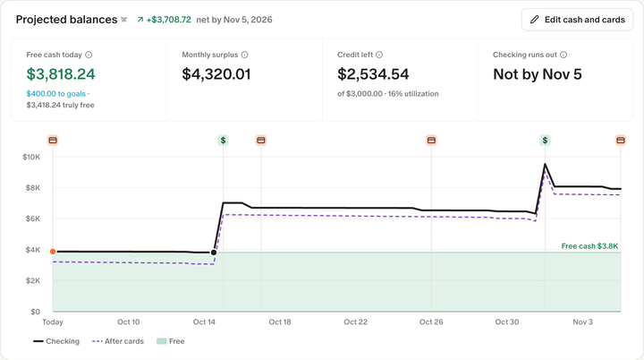Click the Oct 18 date label

tap(280, 321)
